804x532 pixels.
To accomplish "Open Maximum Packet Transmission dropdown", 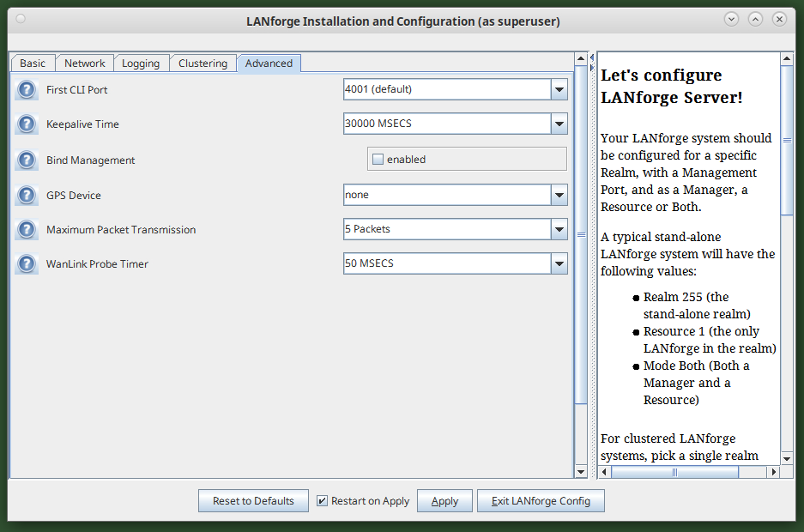I will pos(559,229).
